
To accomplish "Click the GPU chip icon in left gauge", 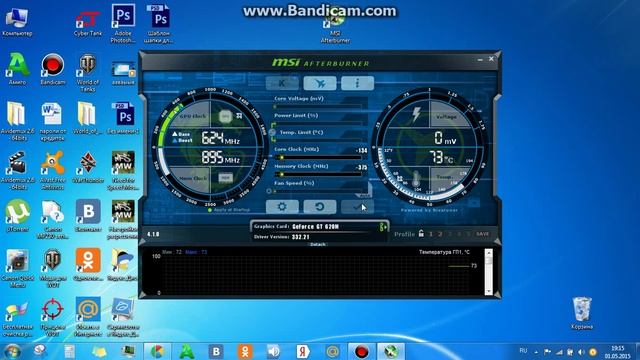I will pos(225,117).
